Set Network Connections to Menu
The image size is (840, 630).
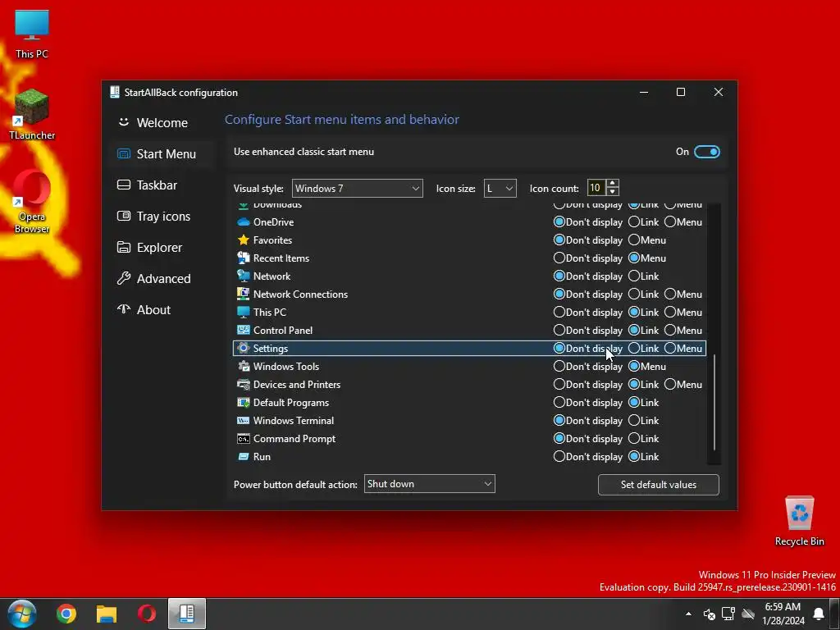[670, 294]
